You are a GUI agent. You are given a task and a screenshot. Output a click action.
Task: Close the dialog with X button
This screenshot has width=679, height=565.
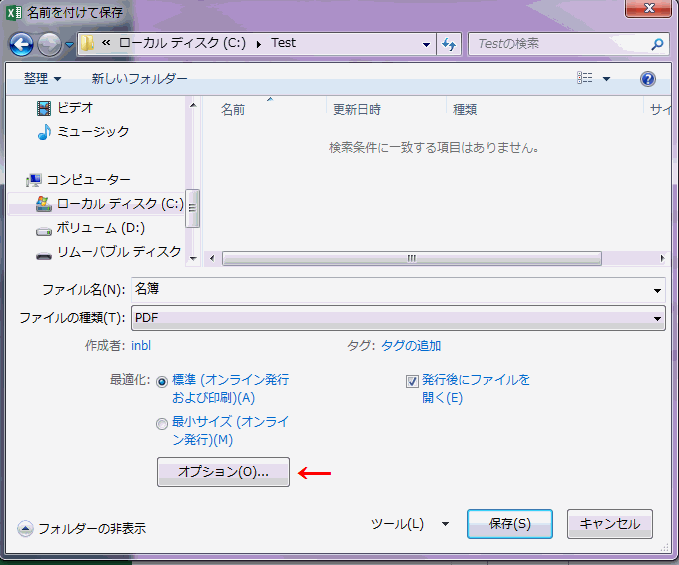click(x=649, y=8)
